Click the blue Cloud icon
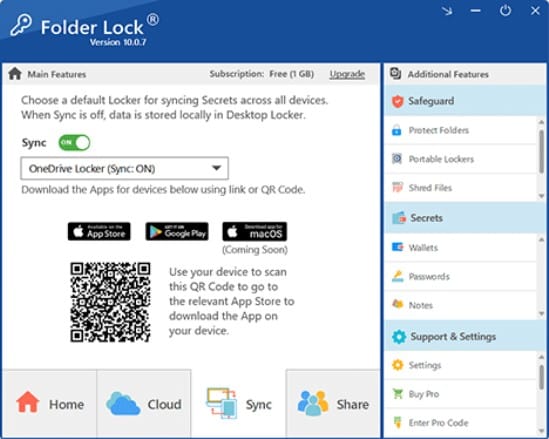 click(123, 404)
